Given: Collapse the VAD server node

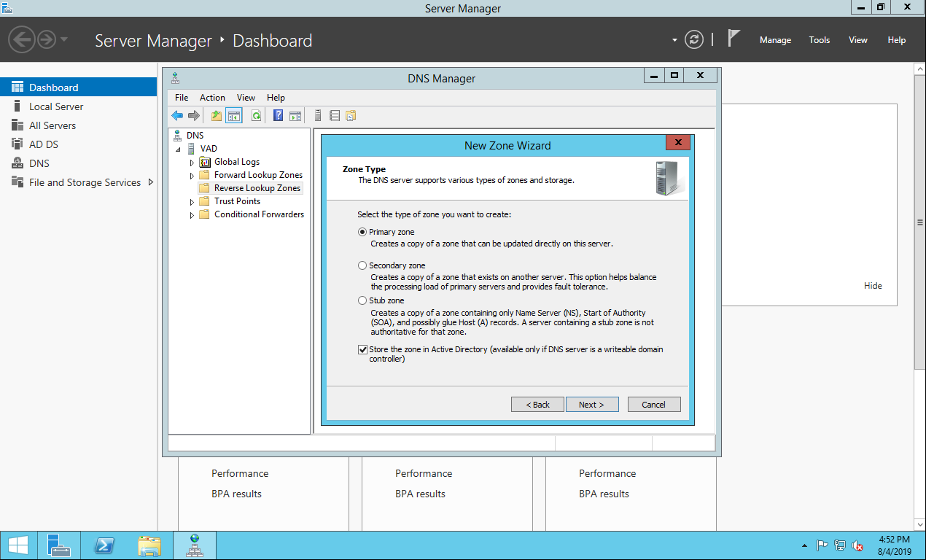Looking at the screenshot, I should 179,149.
